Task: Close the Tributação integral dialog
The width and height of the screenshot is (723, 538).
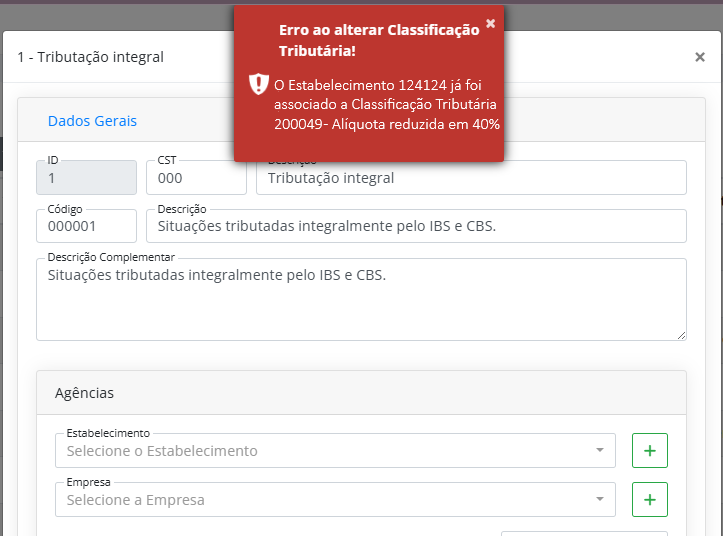Action: tap(699, 57)
